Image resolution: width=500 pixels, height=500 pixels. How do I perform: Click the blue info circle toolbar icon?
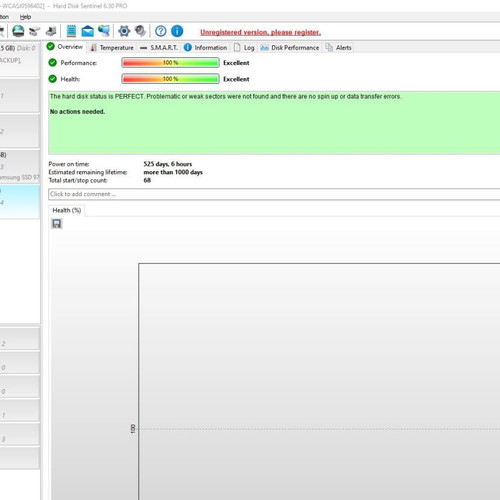pos(177,31)
